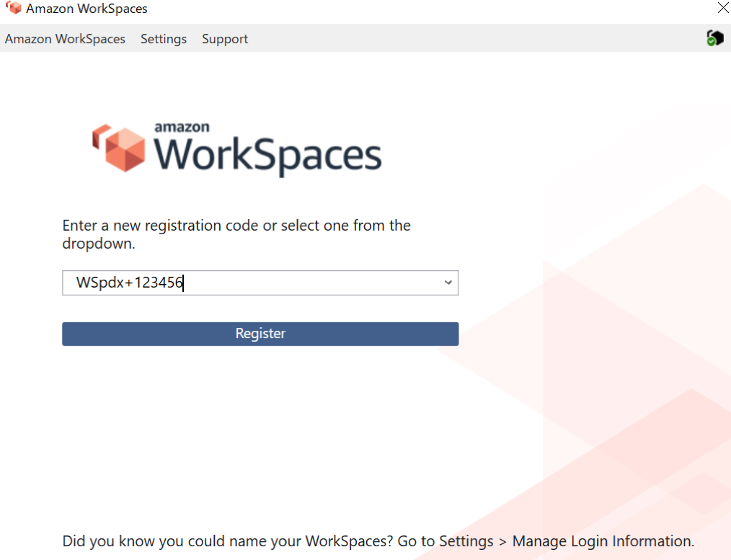The height and width of the screenshot is (560, 731).
Task: Close the Amazon WorkSpaces window
Action: pos(722,7)
